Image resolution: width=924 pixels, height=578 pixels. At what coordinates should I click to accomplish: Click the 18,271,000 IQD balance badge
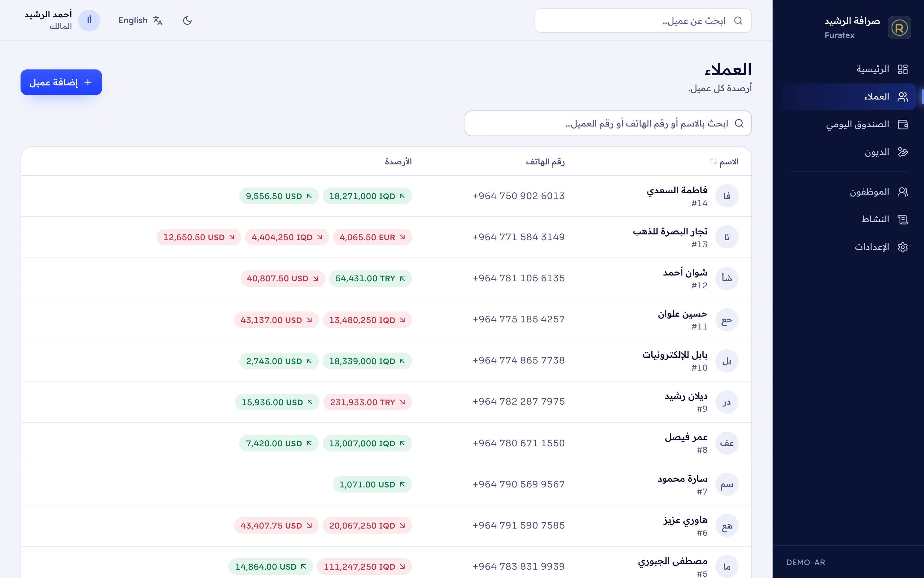tap(367, 196)
